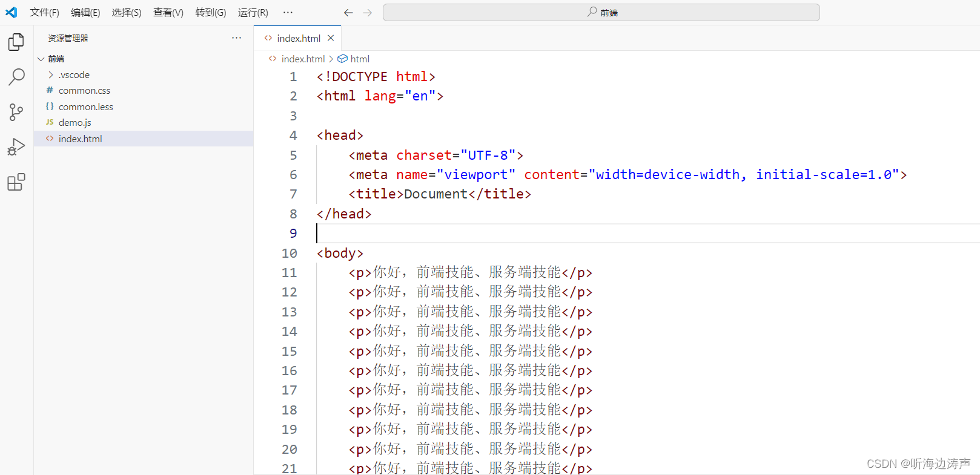The height and width of the screenshot is (475, 980).
Task: Click line number 1 in gutter
Action: tap(293, 77)
